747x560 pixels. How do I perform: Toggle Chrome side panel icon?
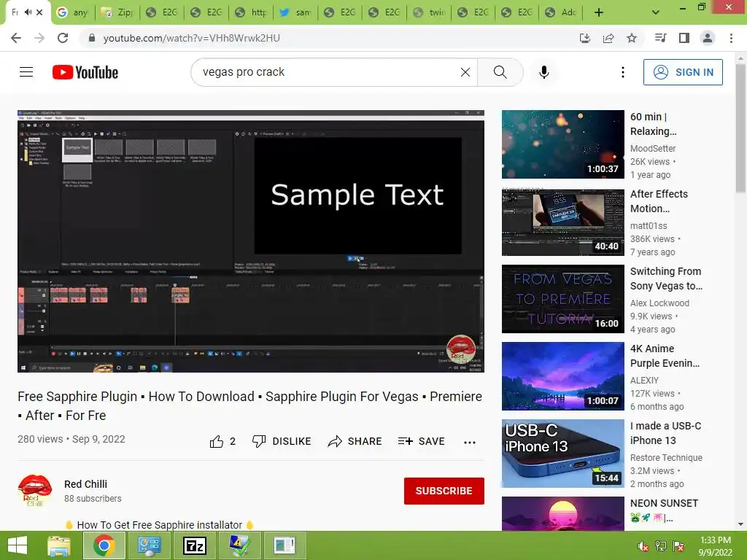click(684, 38)
